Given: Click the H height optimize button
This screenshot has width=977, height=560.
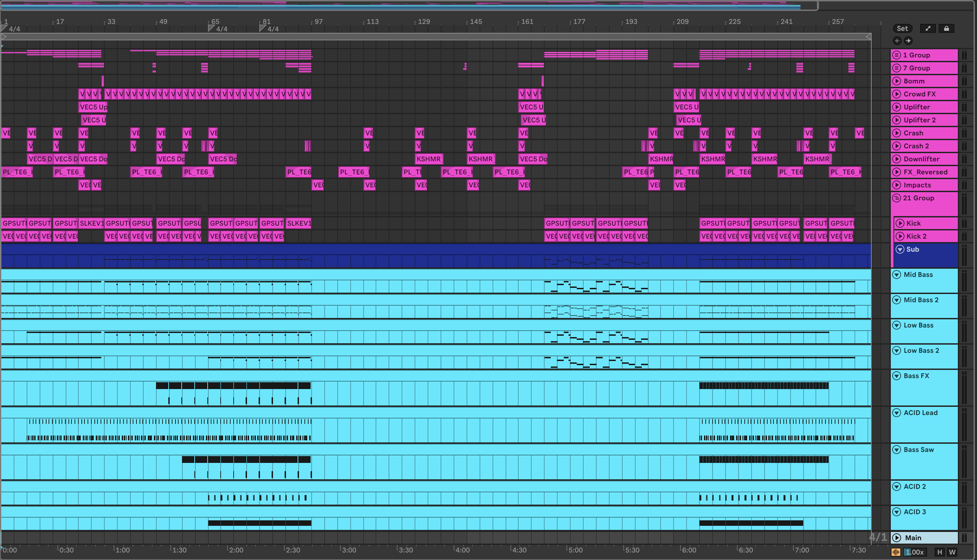Looking at the screenshot, I should [939, 552].
